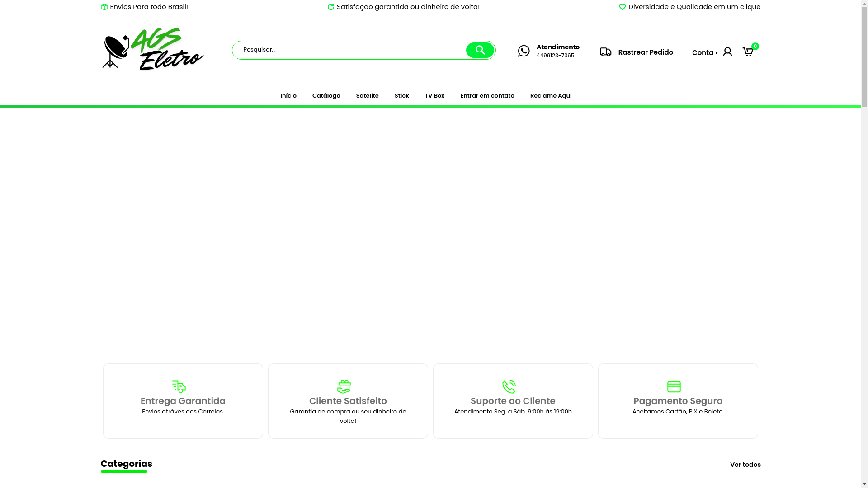
Task: Open the user account profile icon
Action: [x=727, y=52]
